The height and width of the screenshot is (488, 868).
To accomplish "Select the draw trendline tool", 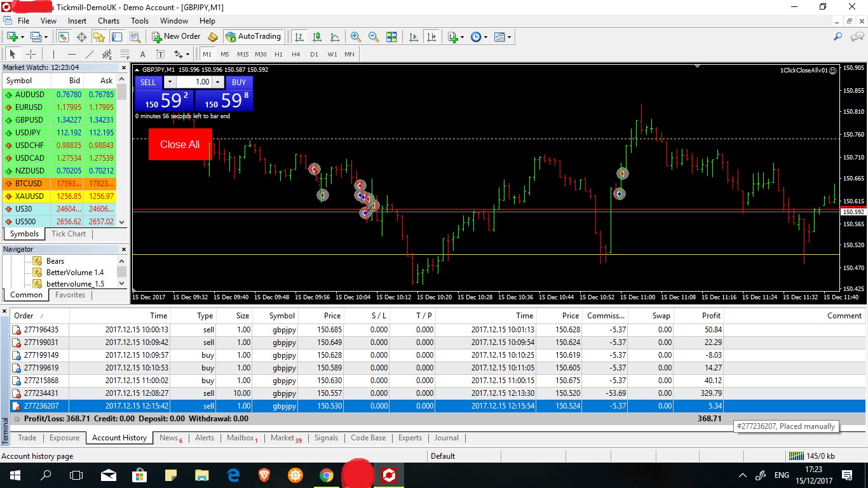I will click(90, 55).
